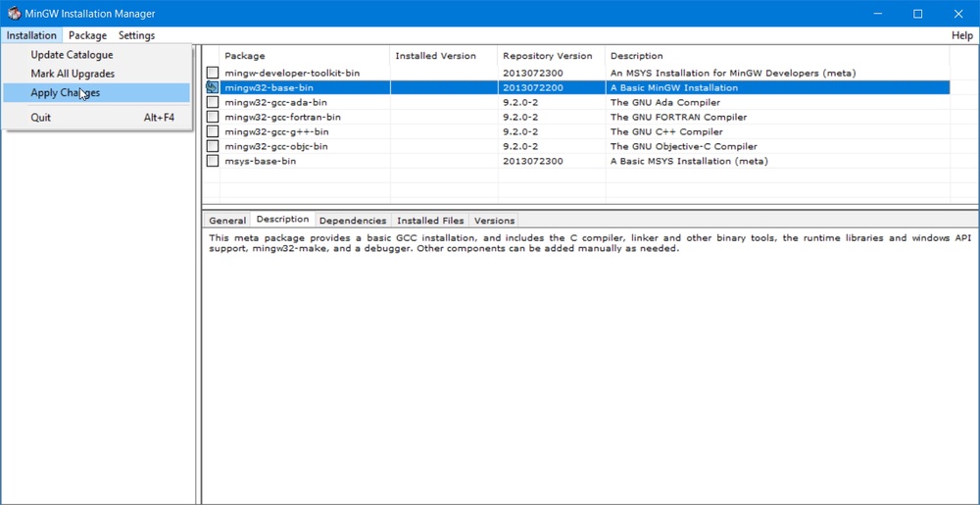This screenshot has height=505, width=980.
Task: Open the Installation menu
Action: pos(32,35)
